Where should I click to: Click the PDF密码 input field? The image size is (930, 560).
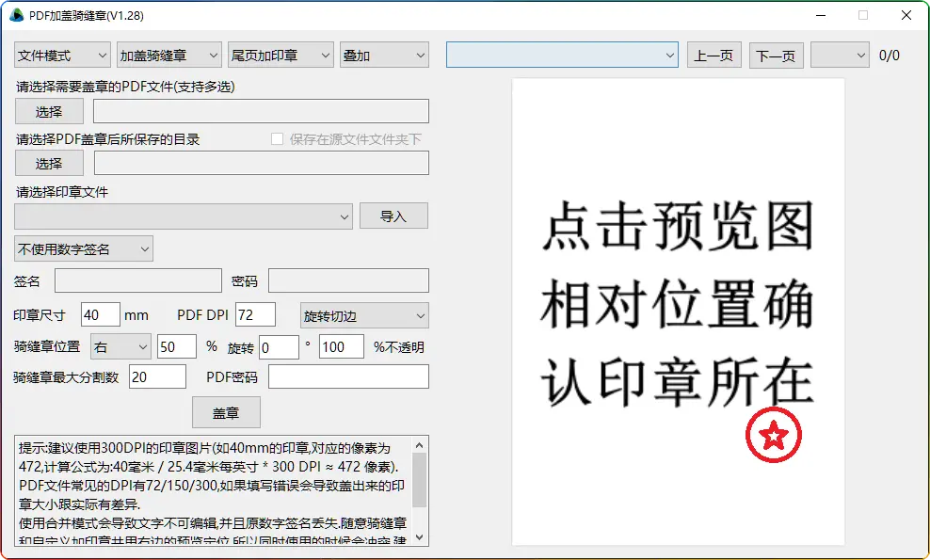tap(348, 376)
